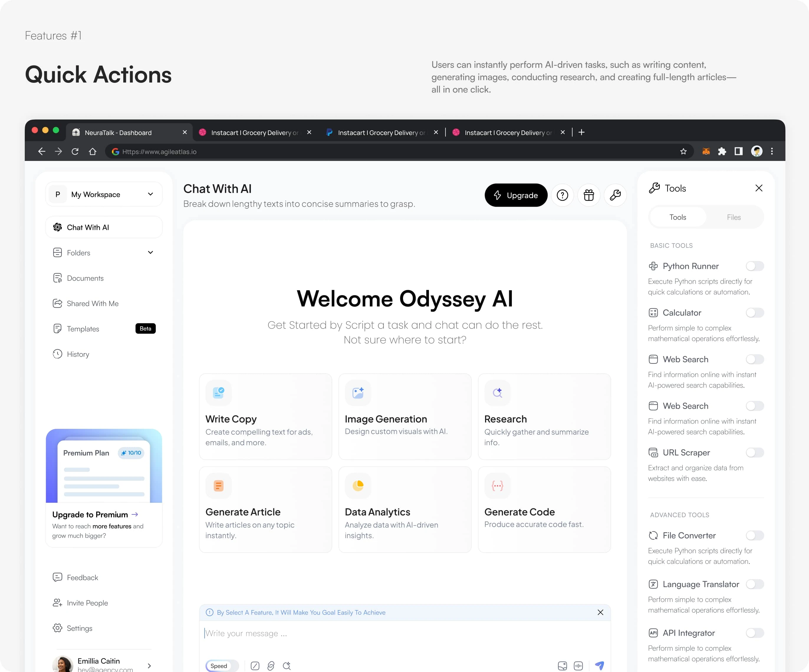Go to the browser home icon
Screen dimensions: 809x672
click(x=93, y=151)
